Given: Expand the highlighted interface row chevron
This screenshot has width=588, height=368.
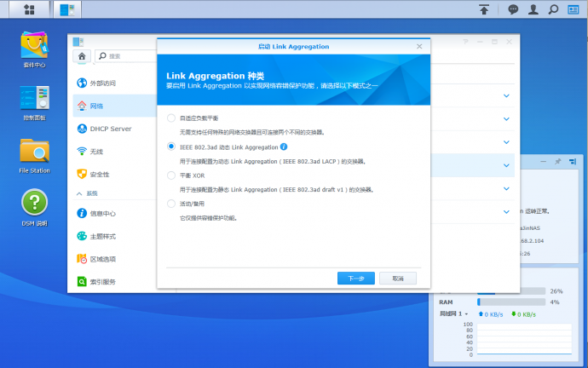Looking at the screenshot, I should [x=506, y=165].
